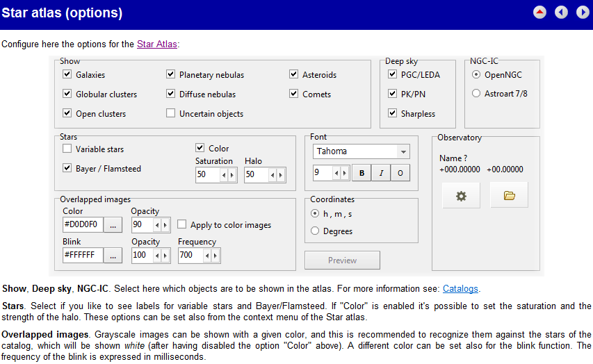Toggle star Color checkbox
Image resolution: width=593 pixels, height=364 pixels.
coord(200,148)
